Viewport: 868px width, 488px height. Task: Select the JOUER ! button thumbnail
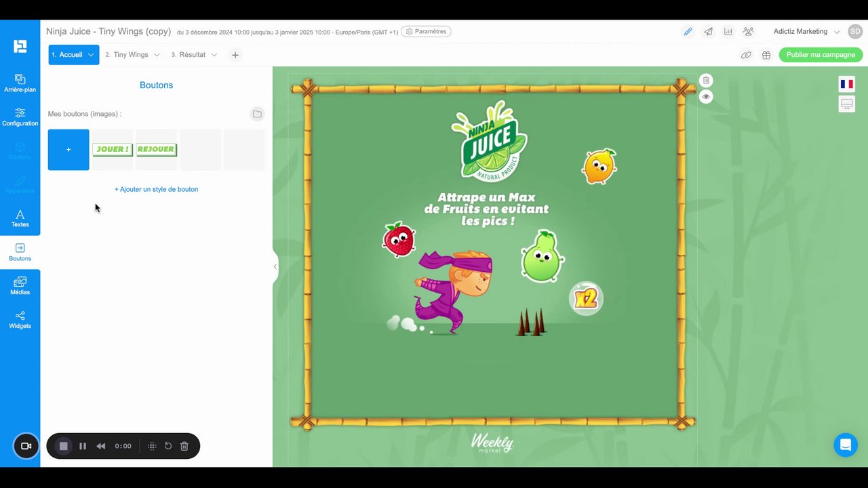point(113,149)
